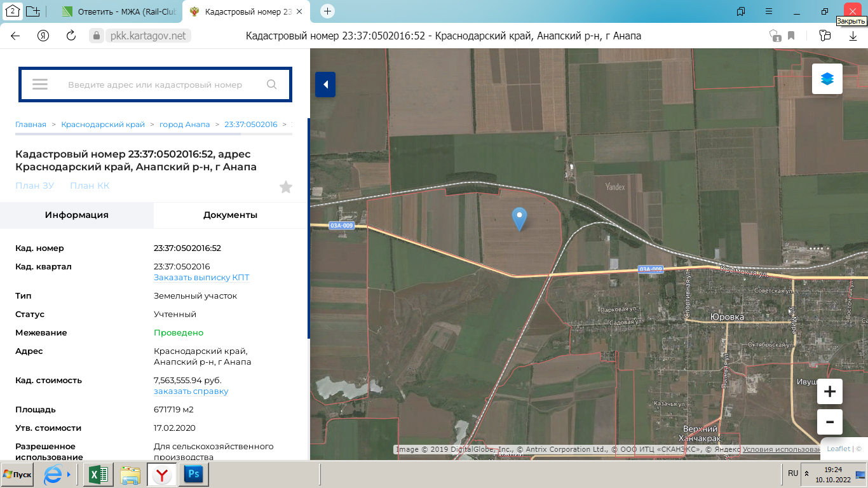Add parcel to favorites star
The width and height of the screenshot is (868, 488).
286,187
